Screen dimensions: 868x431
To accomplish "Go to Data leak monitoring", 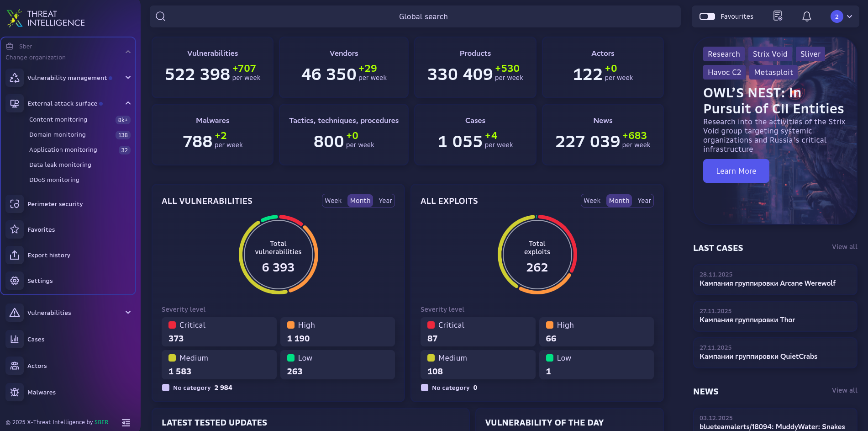I will [60, 165].
